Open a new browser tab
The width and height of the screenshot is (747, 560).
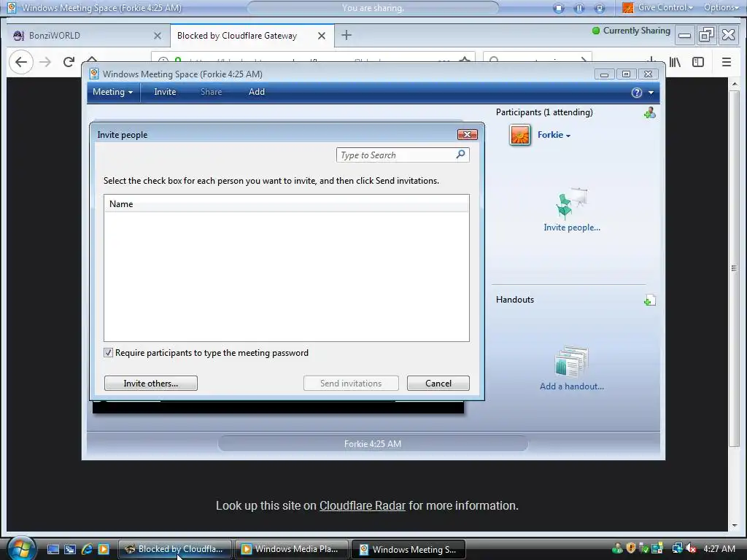tap(347, 35)
